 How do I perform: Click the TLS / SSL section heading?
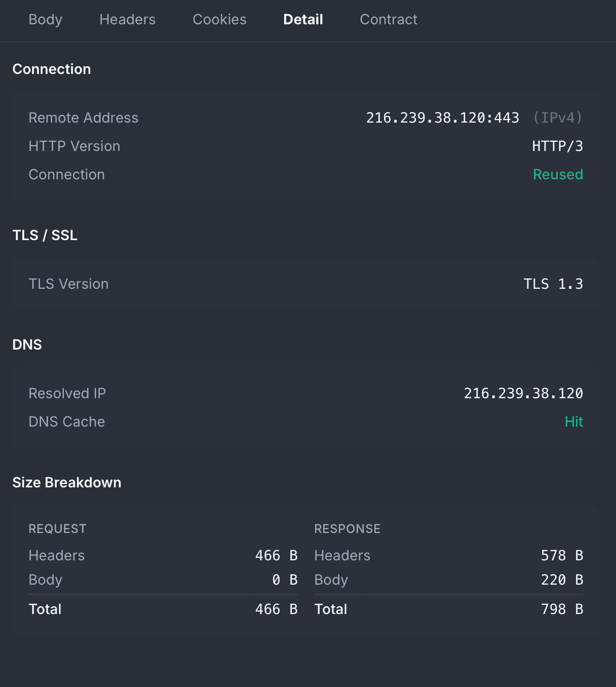[x=45, y=235]
